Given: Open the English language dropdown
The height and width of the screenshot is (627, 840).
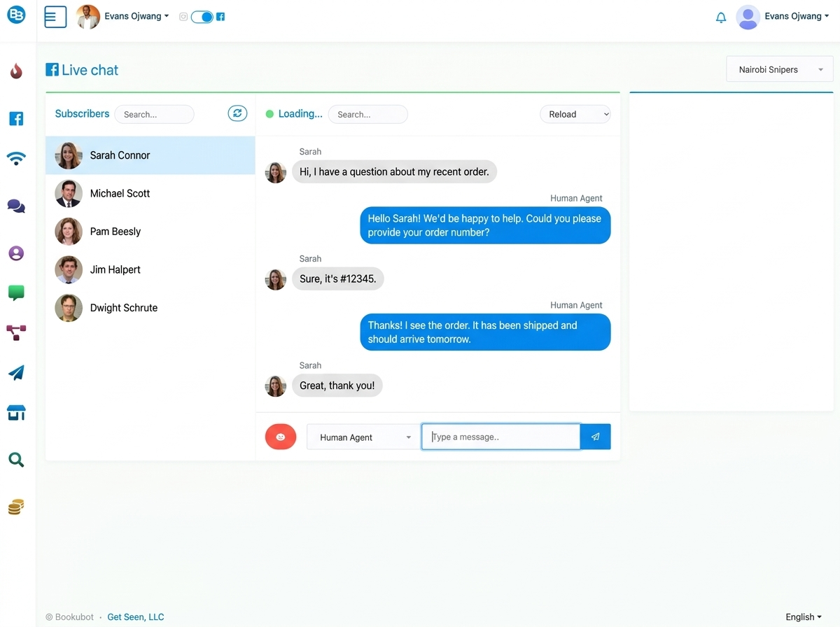Looking at the screenshot, I should [x=804, y=617].
